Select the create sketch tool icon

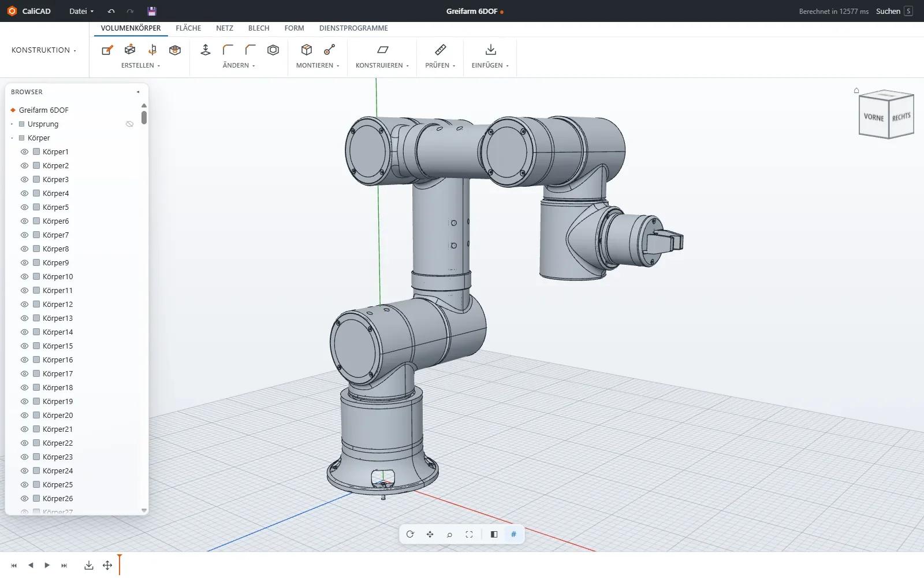click(x=107, y=50)
